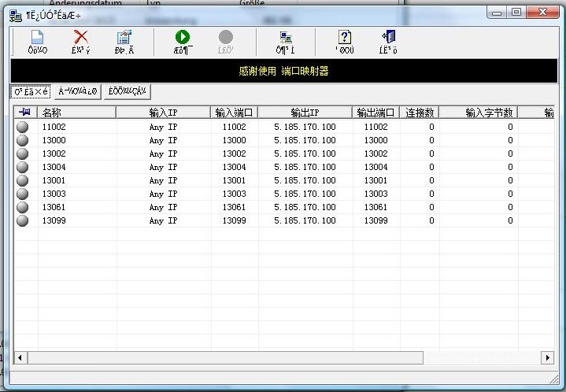Click 5.185.170.100 in the 11002 row

click(305, 127)
